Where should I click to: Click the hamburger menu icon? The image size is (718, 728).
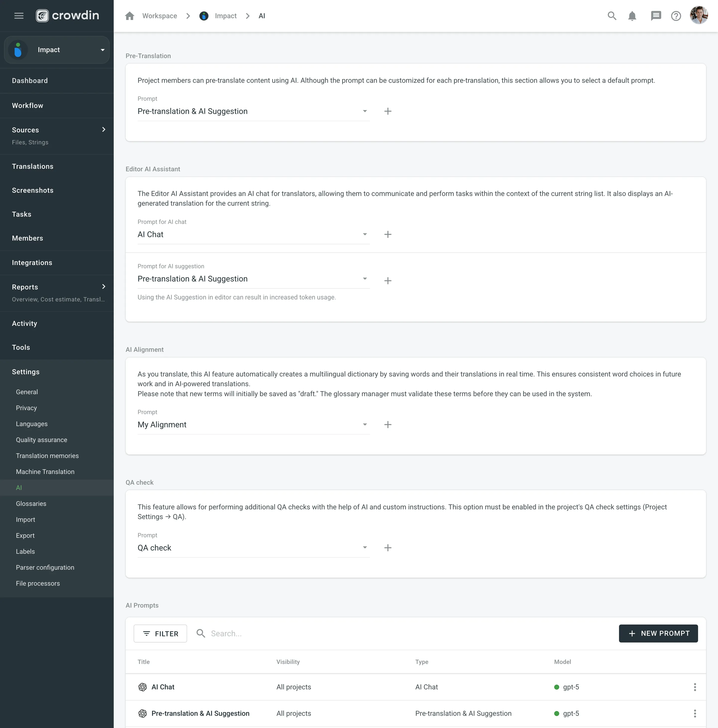(x=19, y=16)
